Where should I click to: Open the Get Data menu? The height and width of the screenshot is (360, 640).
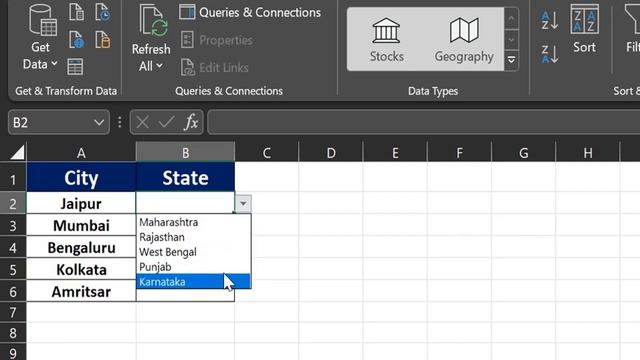coord(40,39)
